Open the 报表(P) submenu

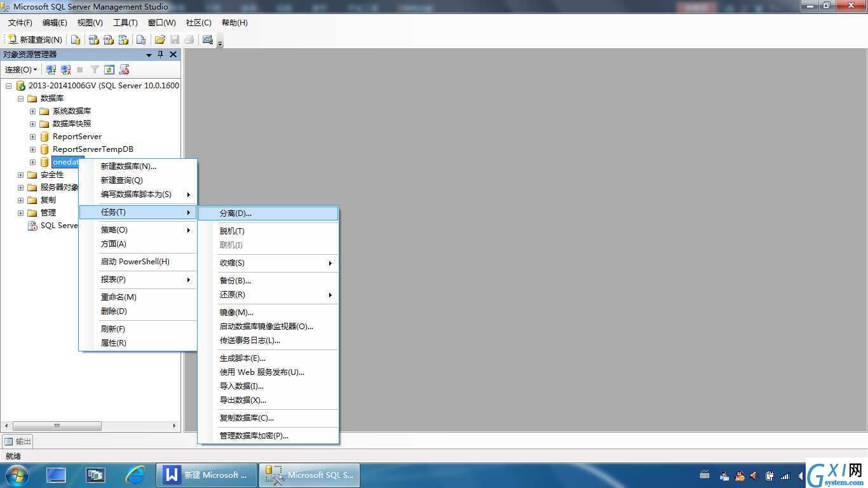[138, 280]
